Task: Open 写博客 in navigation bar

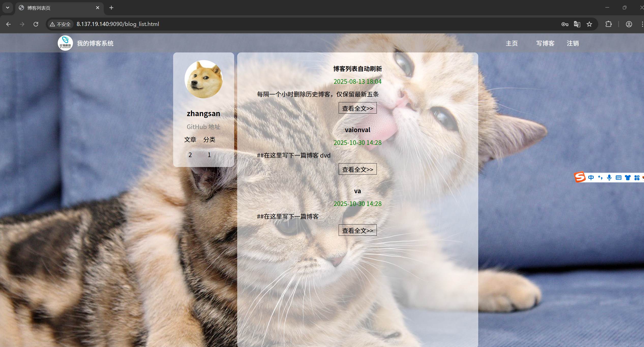Action: click(545, 43)
